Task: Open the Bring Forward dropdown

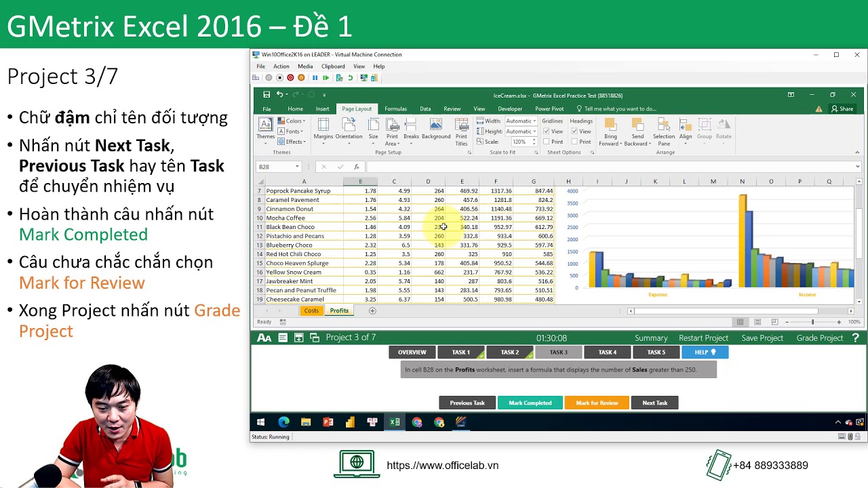Action: 610,131
